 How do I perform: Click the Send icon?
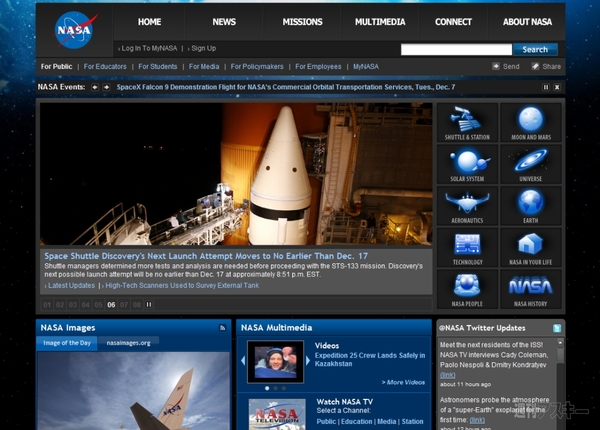[x=496, y=66]
